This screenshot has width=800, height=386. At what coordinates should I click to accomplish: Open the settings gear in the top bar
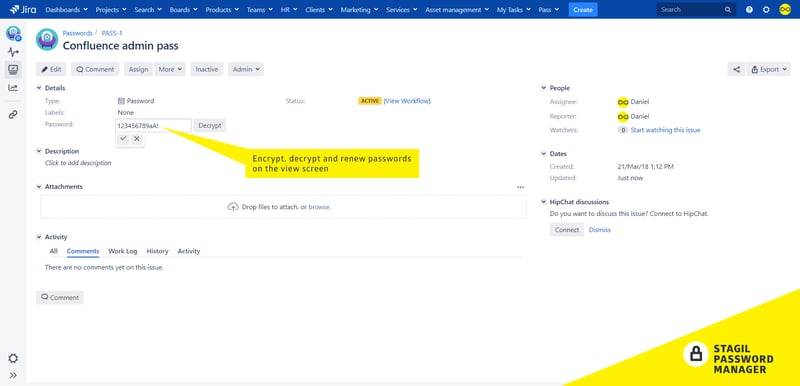pos(766,9)
